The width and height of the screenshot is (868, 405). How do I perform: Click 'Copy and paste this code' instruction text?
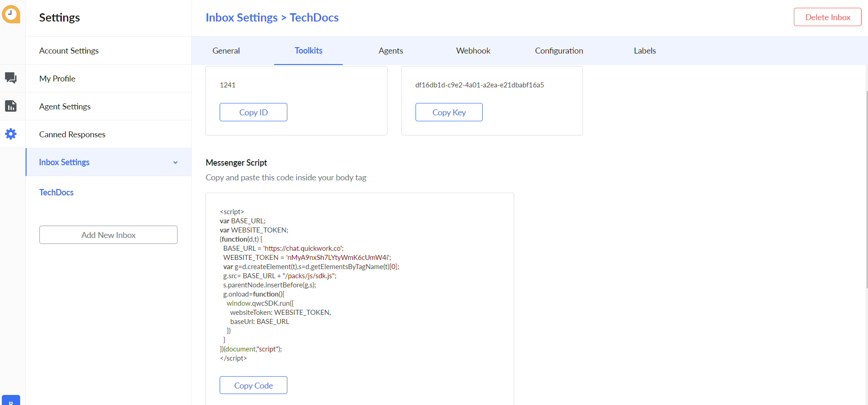(x=286, y=178)
